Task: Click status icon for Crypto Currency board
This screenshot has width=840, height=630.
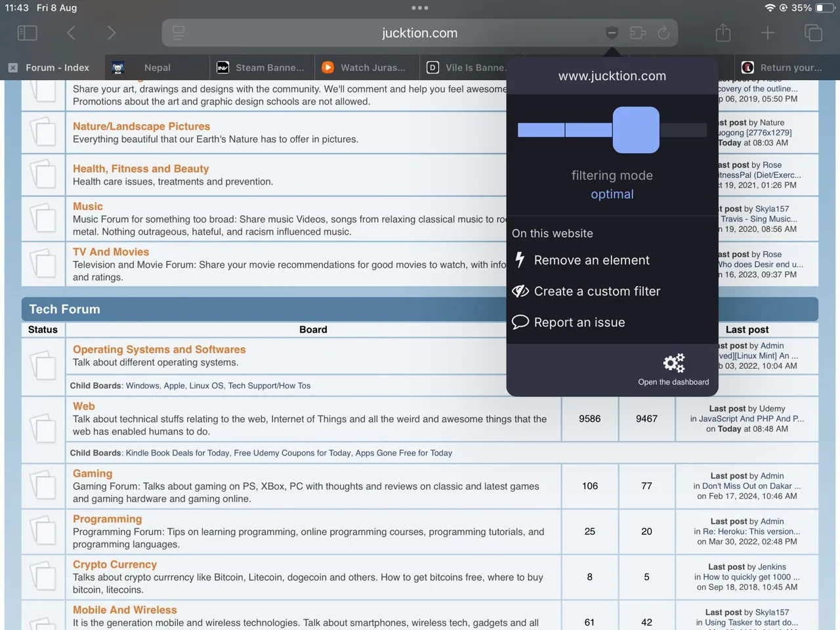Action: click(x=43, y=576)
